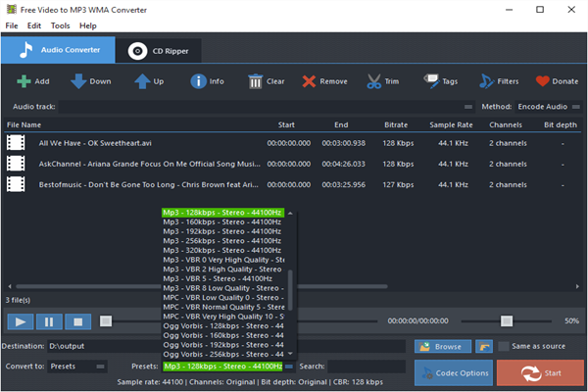
Task: Select Bestofmusic - Don't Be Gone file row
Action: pyautogui.click(x=292, y=184)
